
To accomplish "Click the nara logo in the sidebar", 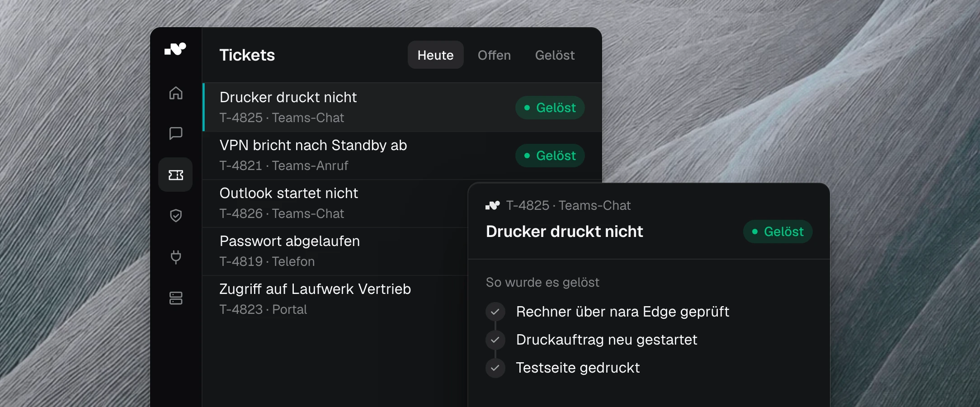I will point(175,48).
